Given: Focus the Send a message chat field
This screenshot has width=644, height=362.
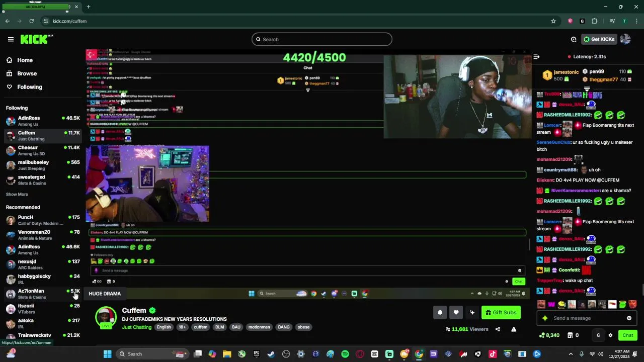Looking at the screenshot, I should pyautogui.click(x=587, y=318).
